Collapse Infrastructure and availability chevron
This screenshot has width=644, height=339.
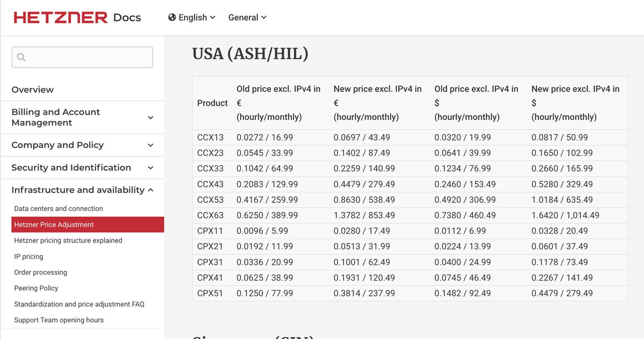pyautogui.click(x=150, y=190)
